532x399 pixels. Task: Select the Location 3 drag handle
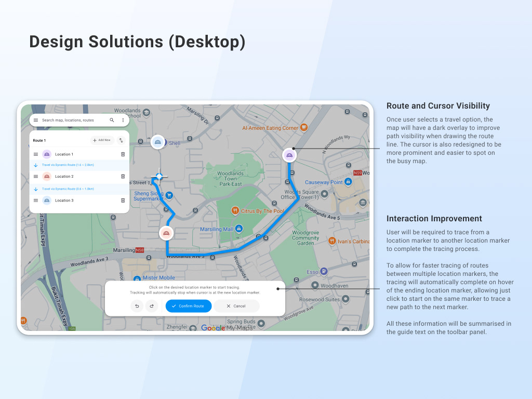click(36, 201)
